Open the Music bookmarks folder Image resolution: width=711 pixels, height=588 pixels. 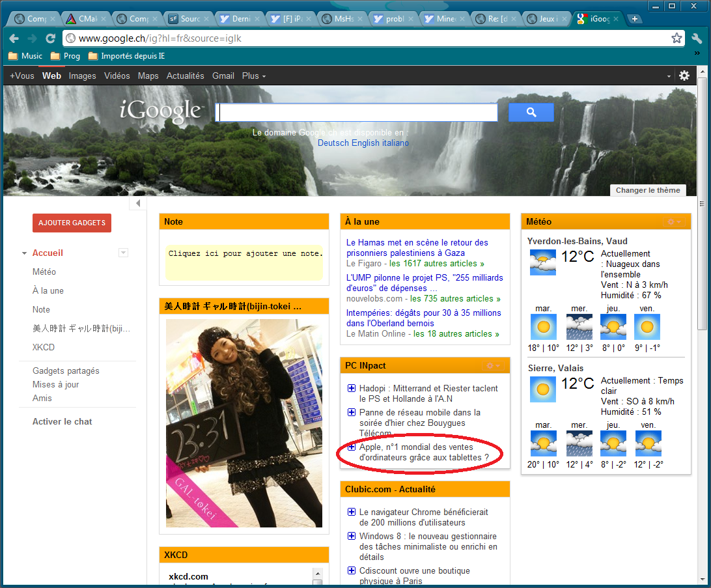click(25, 56)
